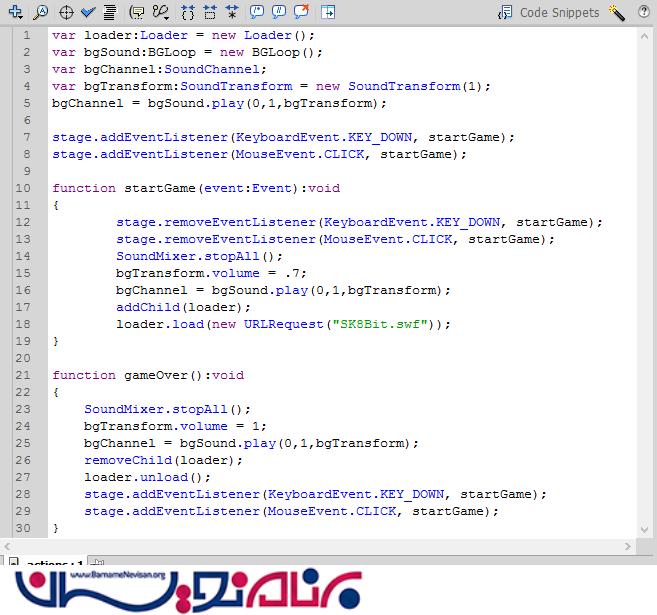Click 'SoundMixer.stopAll()' on line 23
Image resolution: width=657 pixels, height=615 pixels.
tap(164, 409)
